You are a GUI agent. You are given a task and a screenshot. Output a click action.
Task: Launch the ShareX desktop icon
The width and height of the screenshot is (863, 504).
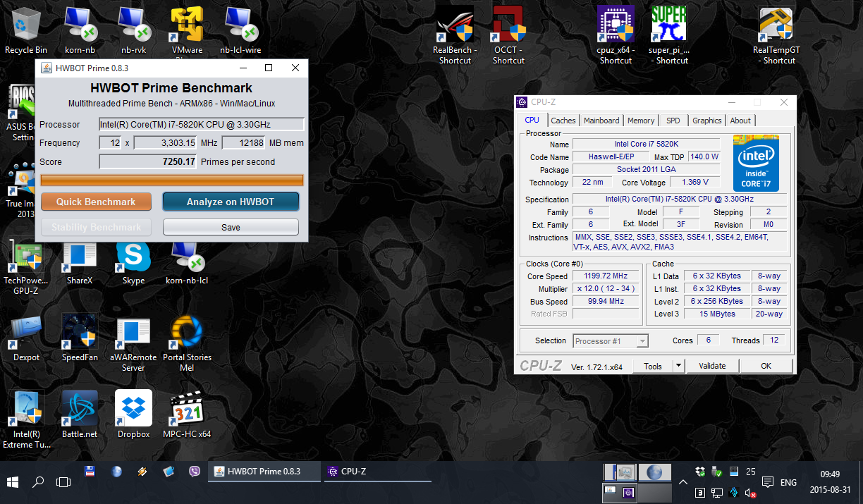click(80, 262)
